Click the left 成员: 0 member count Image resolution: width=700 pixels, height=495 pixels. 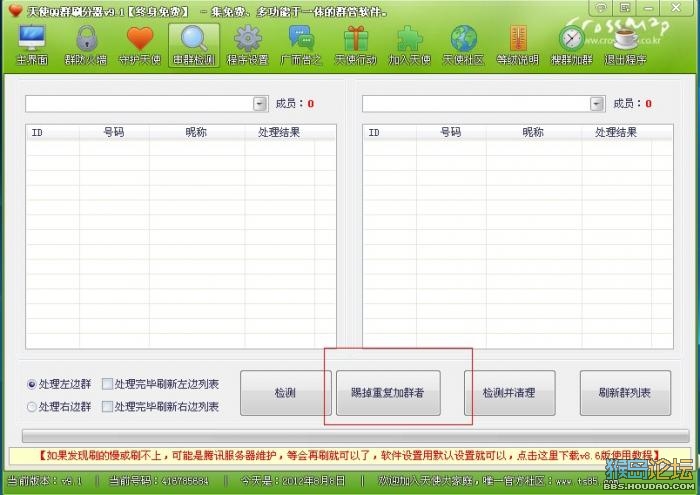tap(295, 104)
